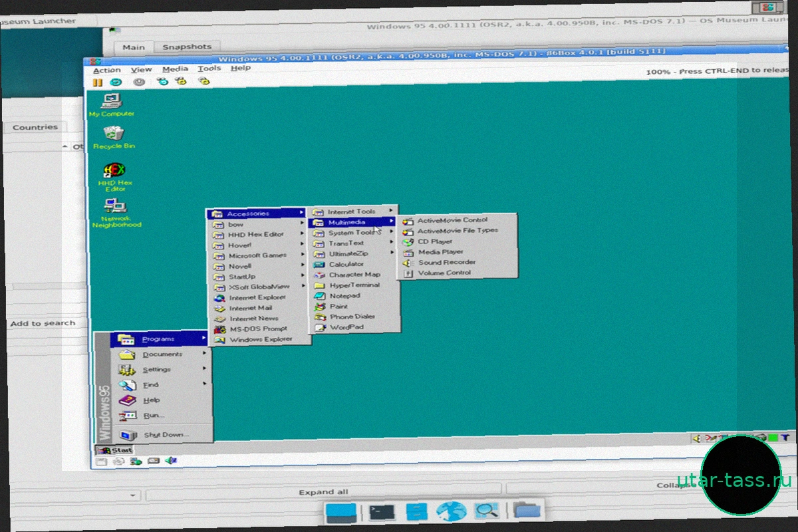Click the Character Map icon
The height and width of the screenshot is (532, 798).
pos(319,275)
